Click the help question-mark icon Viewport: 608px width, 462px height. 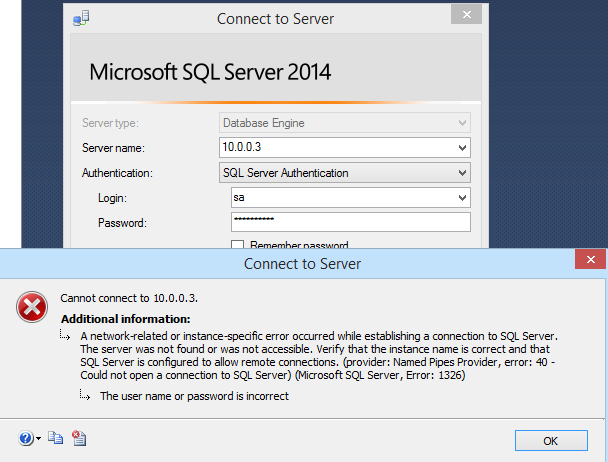pos(26,439)
